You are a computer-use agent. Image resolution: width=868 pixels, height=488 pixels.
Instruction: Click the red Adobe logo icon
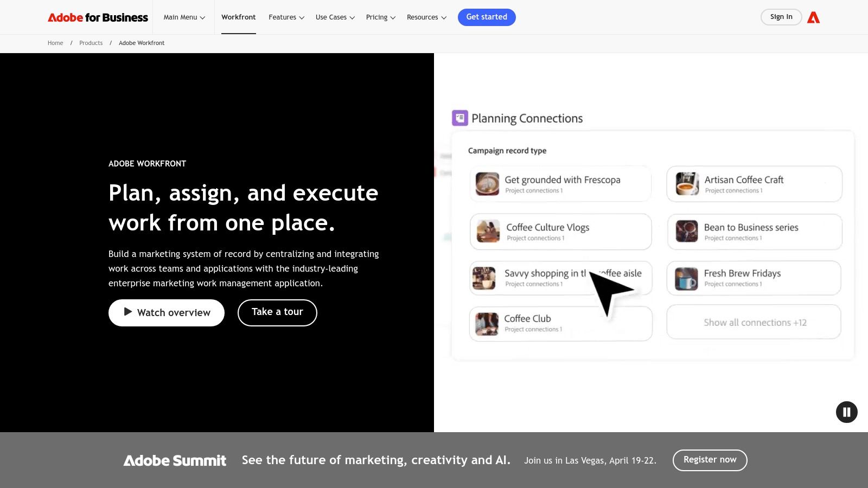[813, 17]
